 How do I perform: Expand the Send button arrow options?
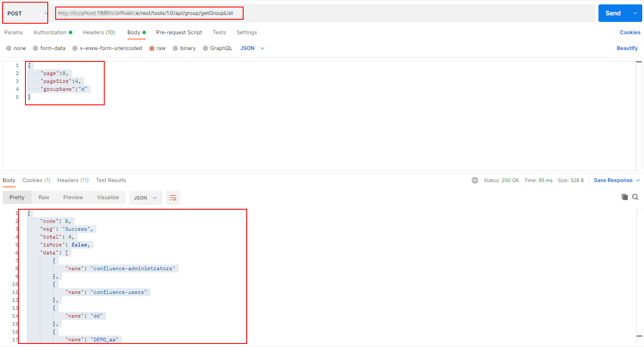point(635,13)
